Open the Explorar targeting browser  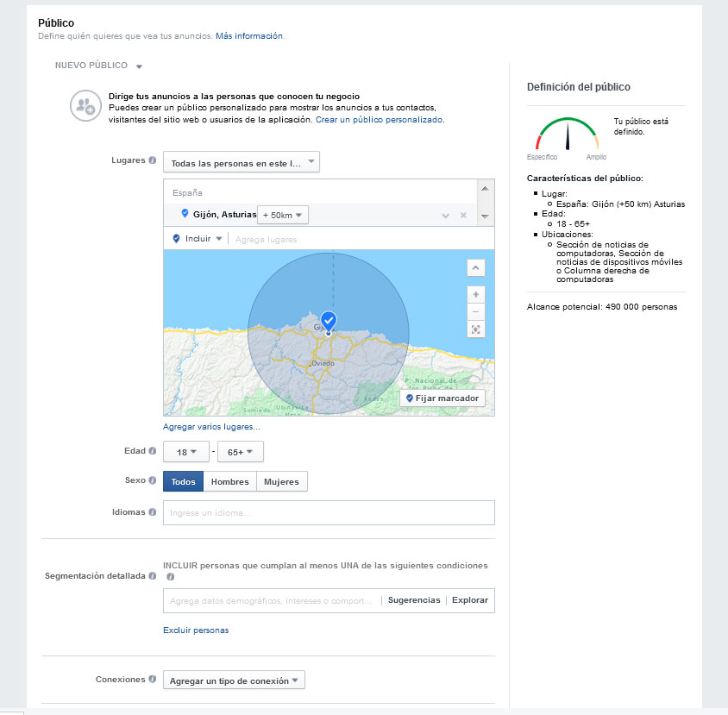(470, 600)
